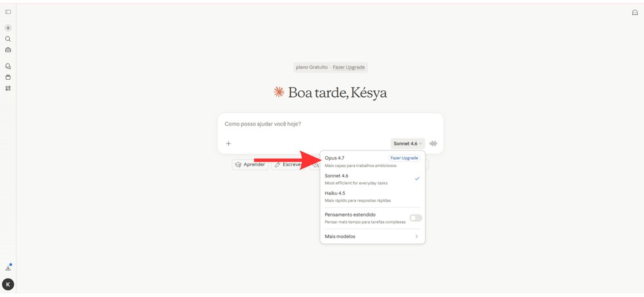This screenshot has width=644, height=297.
Task: Open the K profile avatar menu
Action: [8, 285]
